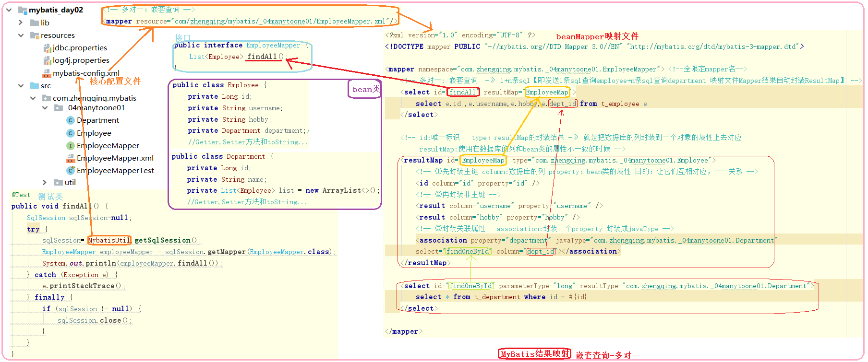Click the util package folder icon
The image size is (868, 362).
point(59,182)
